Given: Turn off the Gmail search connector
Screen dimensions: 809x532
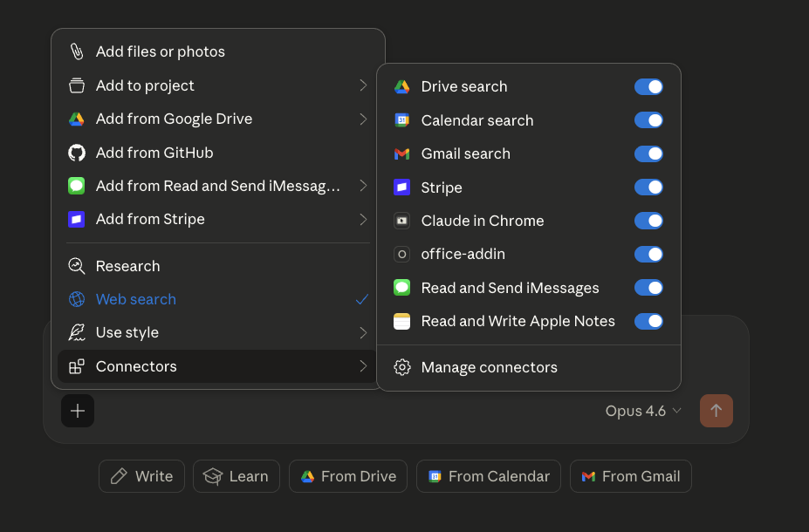Looking at the screenshot, I should (x=648, y=153).
